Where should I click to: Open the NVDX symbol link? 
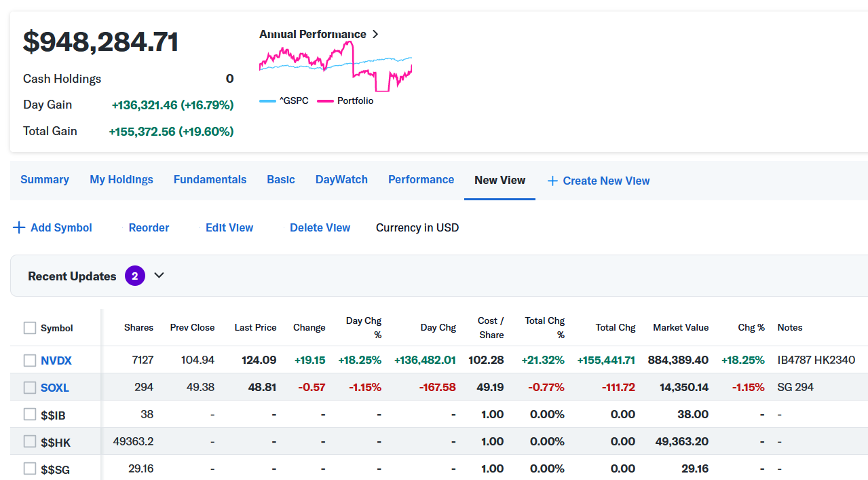tap(56, 361)
